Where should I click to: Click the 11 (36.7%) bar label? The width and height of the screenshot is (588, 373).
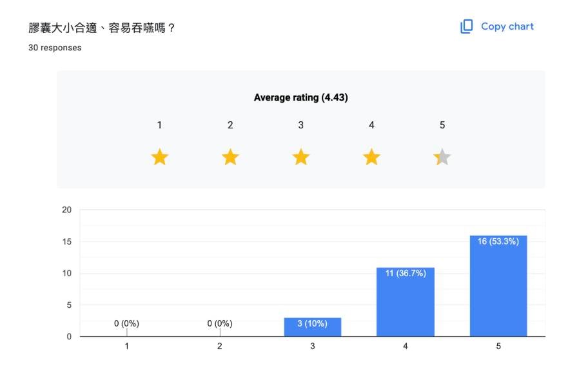(x=406, y=274)
